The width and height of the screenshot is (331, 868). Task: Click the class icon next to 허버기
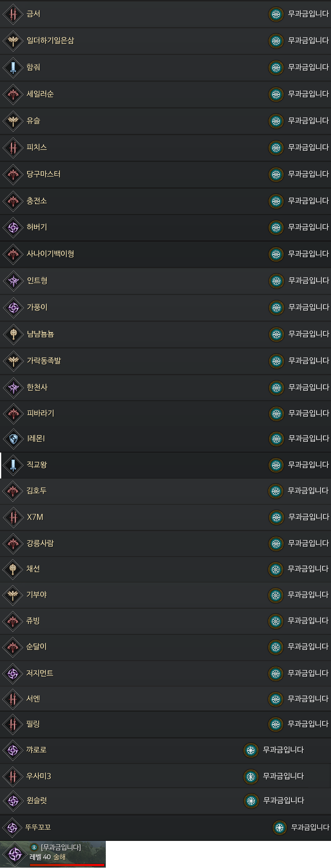click(x=13, y=227)
